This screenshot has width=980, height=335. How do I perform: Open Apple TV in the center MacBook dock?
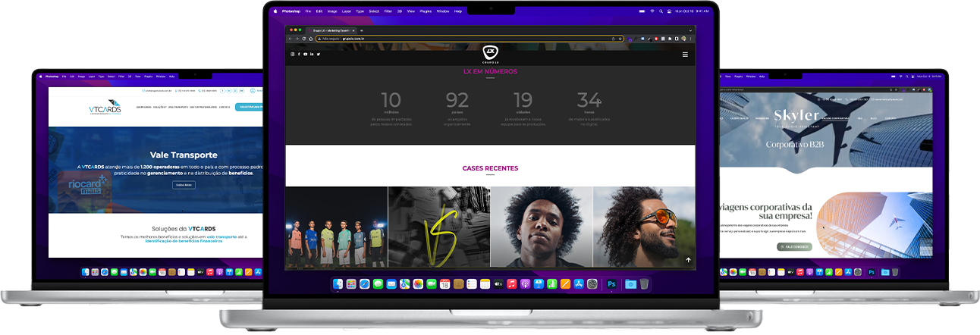pos(498,284)
